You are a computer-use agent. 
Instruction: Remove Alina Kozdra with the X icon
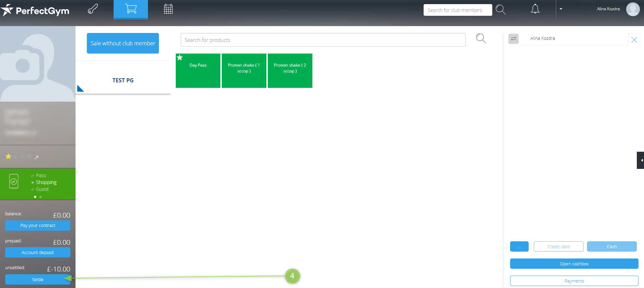click(x=634, y=40)
